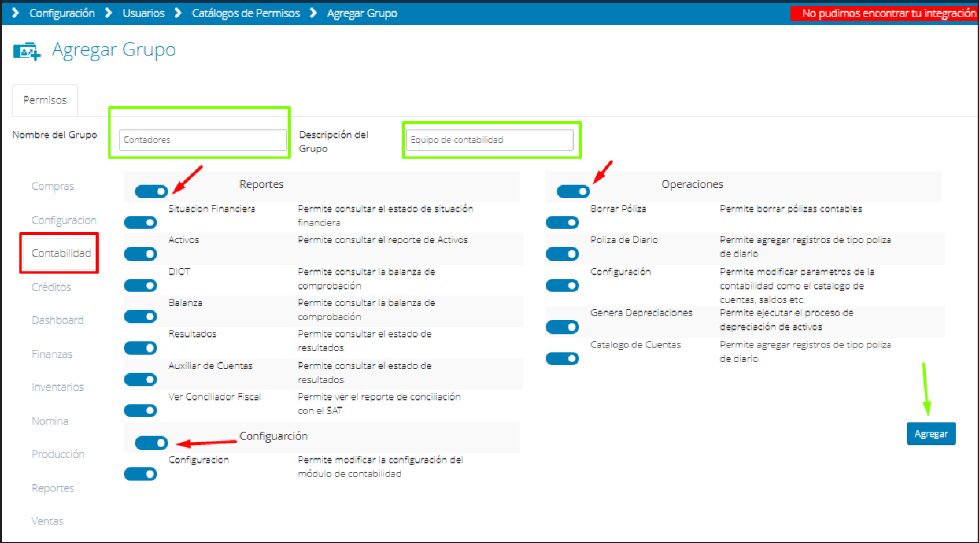Click the Agregar Grupo breadcrumb
This screenshot has height=543, width=979.
pyautogui.click(x=362, y=13)
